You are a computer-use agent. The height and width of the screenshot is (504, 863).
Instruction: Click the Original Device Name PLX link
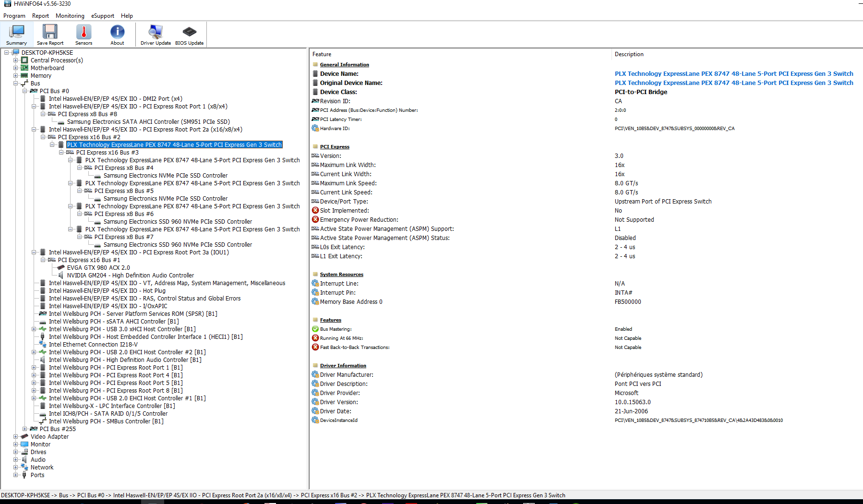(x=734, y=83)
